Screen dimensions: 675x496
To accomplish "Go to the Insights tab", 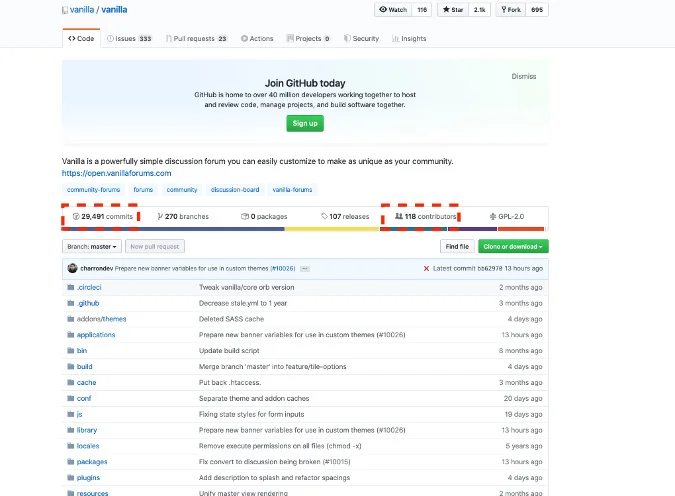I will [x=409, y=38].
